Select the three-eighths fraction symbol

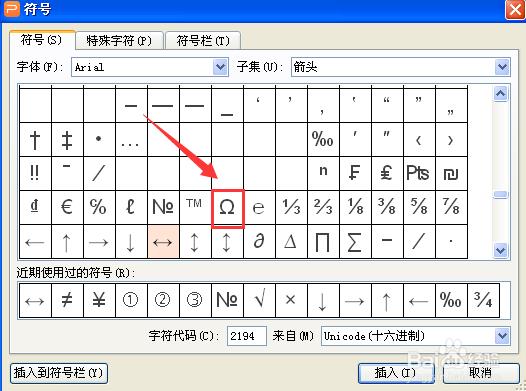[387, 208]
